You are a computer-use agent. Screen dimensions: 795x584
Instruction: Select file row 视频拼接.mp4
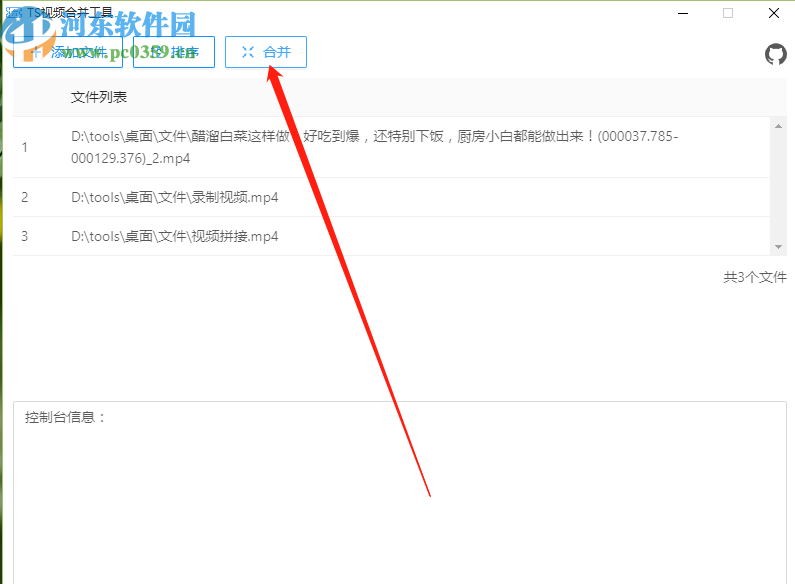[391, 236]
